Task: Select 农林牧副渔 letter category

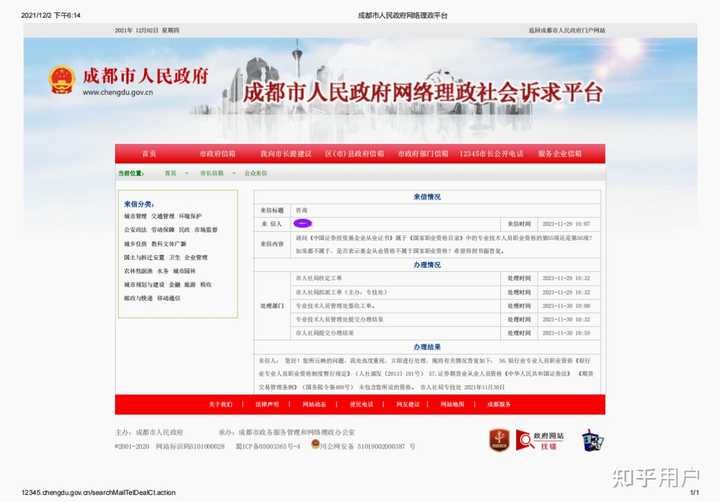Action: 138,271
